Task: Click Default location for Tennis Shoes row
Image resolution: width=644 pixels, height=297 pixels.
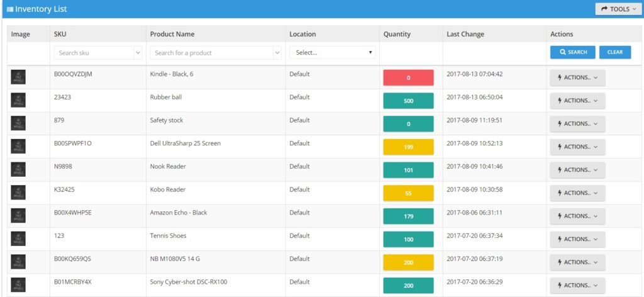Action: pyautogui.click(x=299, y=235)
